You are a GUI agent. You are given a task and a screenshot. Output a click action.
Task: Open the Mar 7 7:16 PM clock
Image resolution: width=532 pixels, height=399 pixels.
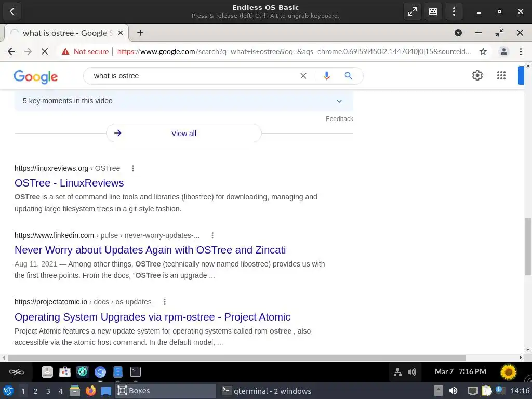coord(460,372)
